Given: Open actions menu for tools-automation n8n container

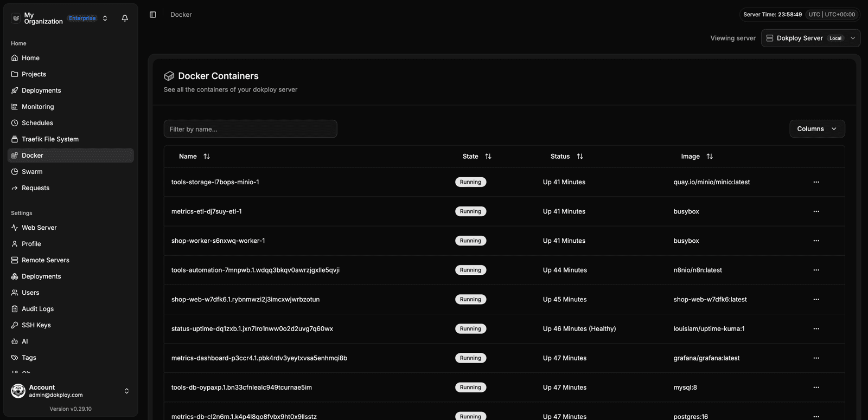Looking at the screenshot, I should pyautogui.click(x=816, y=270).
